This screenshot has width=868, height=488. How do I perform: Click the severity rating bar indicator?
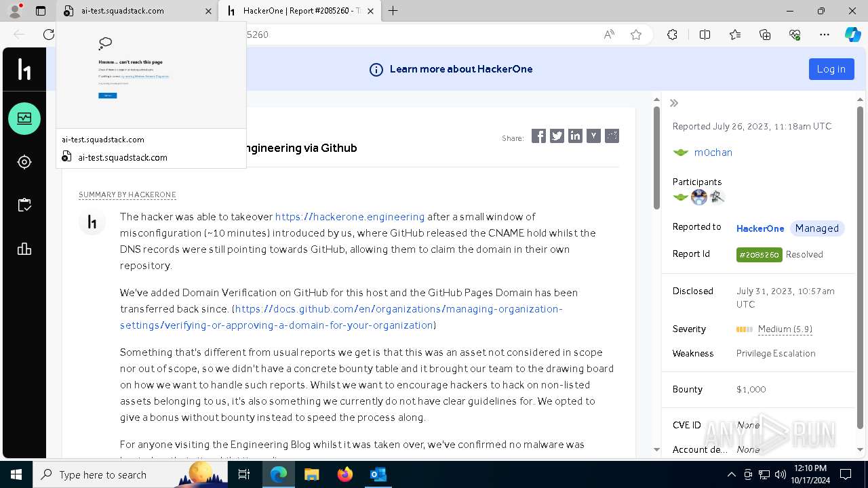[x=745, y=329]
